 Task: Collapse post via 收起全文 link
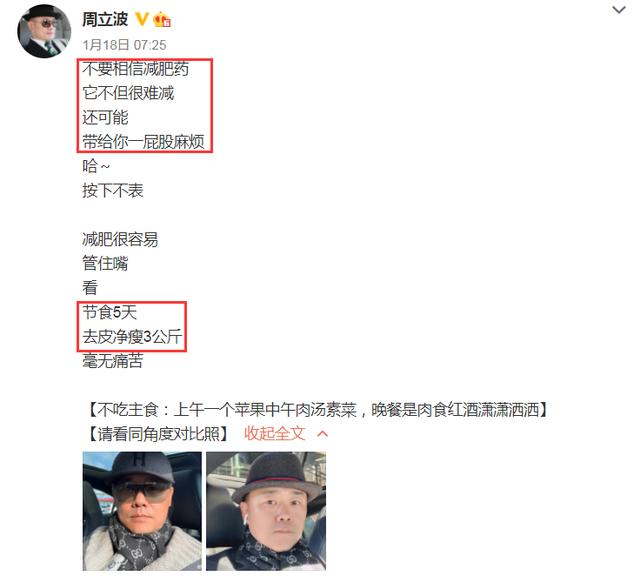275,434
